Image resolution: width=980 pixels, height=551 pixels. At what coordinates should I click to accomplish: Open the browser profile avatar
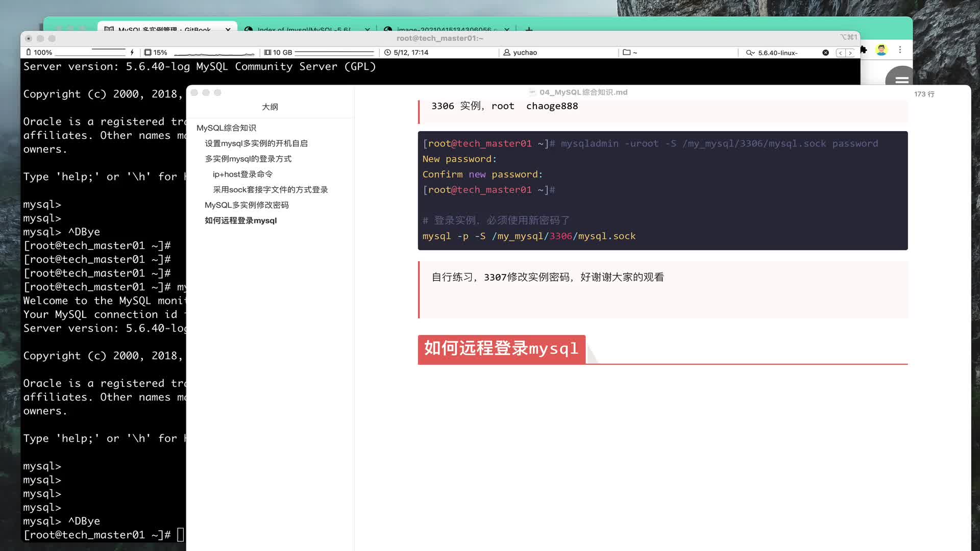[x=881, y=49]
